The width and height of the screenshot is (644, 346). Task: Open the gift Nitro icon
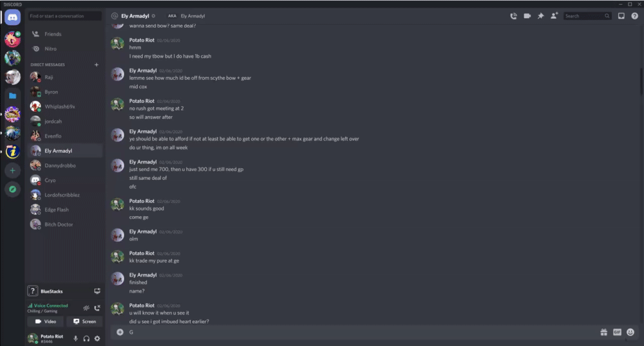pos(604,332)
